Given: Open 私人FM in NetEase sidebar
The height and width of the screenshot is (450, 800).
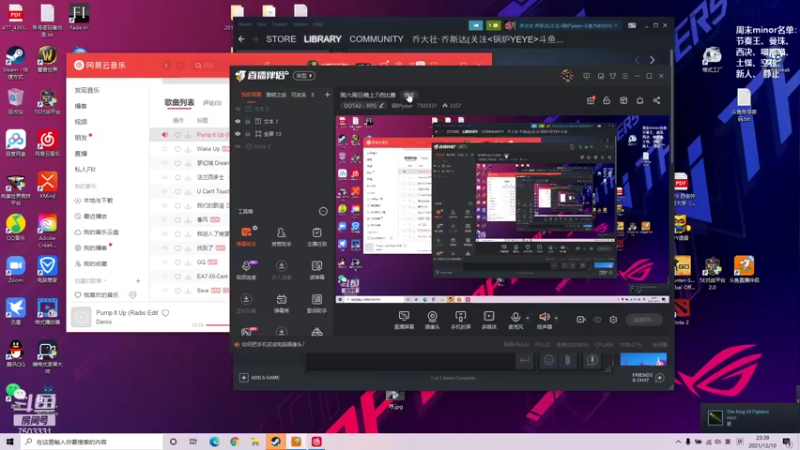Looking at the screenshot, I should (85, 169).
